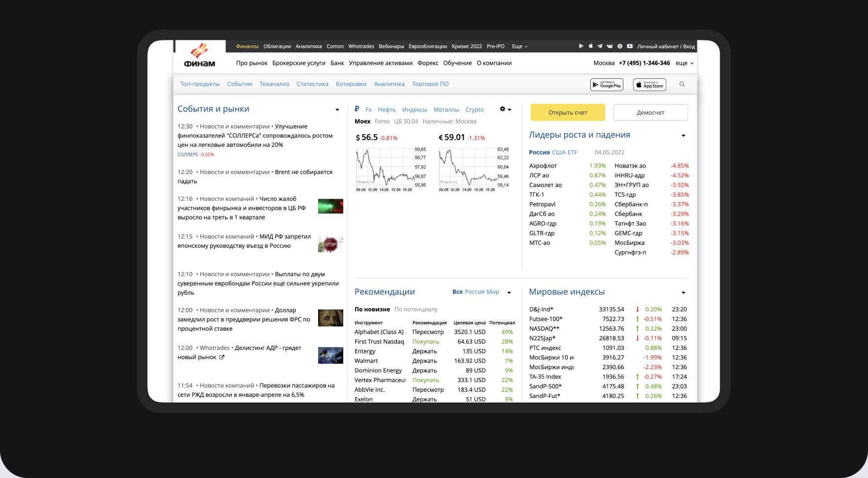Select the ruble currency icon tab
Screen dimensions: 868x478
click(357, 109)
